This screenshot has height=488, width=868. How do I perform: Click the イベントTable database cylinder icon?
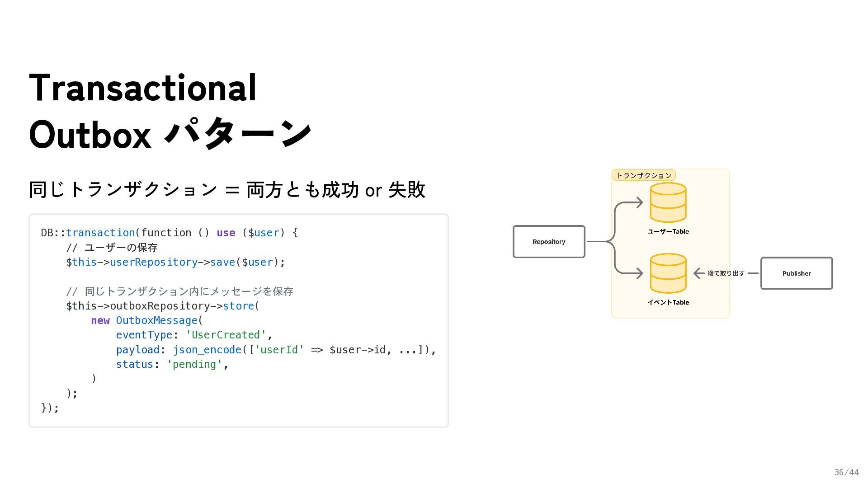668,273
